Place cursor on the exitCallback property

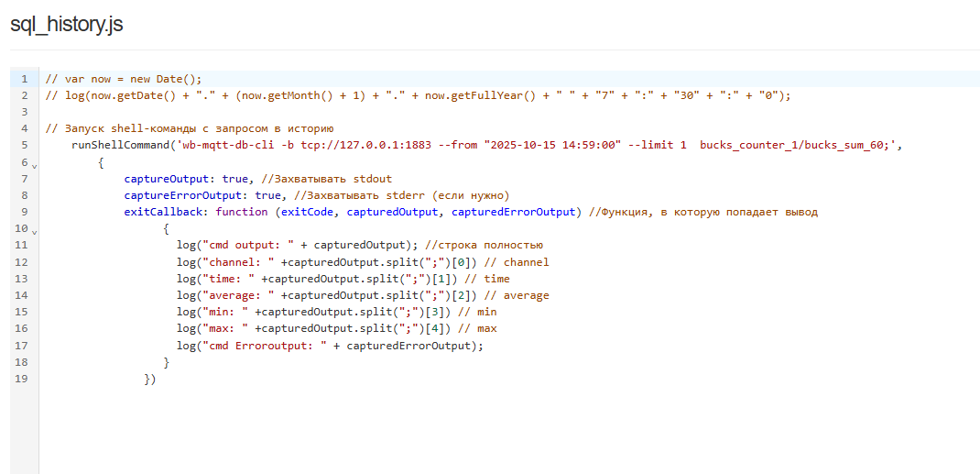pos(166,212)
